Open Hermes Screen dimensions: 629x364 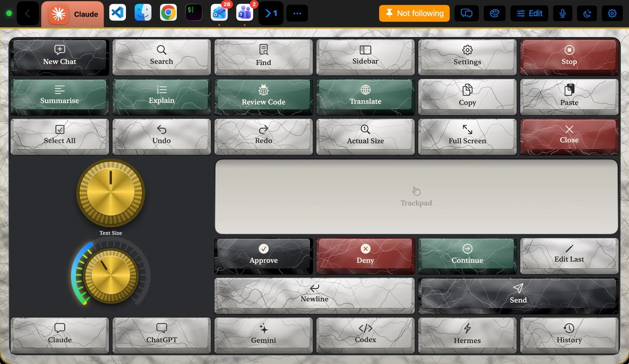(x=467, y=335)
